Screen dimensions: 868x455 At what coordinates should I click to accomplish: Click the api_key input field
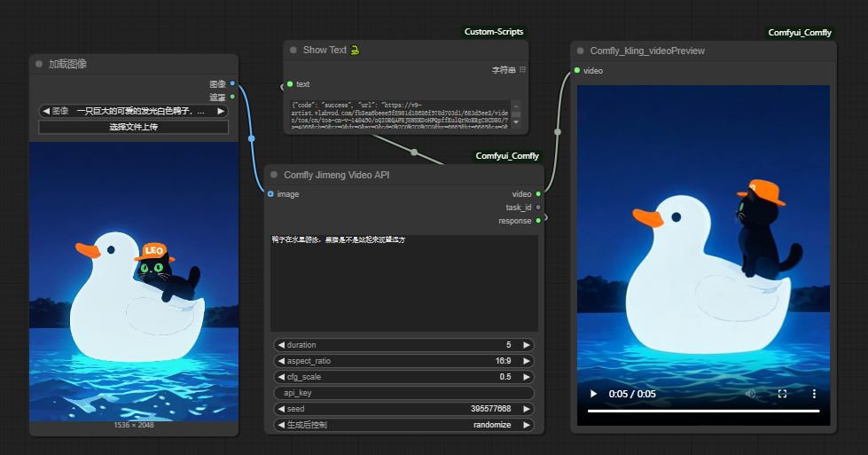tap(404, 392)
